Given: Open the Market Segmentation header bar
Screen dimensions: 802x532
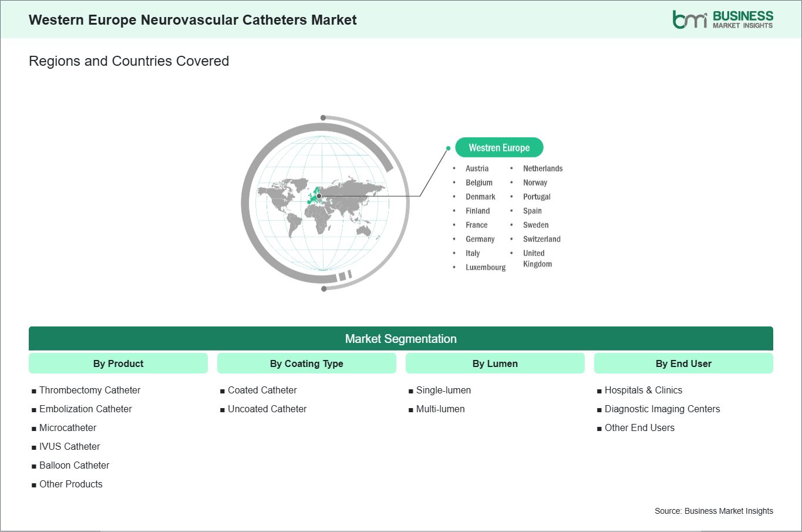Looking at the screenshot, I should (401, 339).
